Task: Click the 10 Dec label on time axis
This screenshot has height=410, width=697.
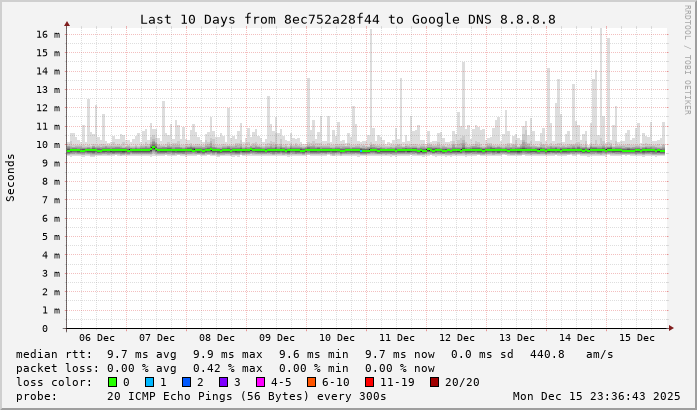Action: [x=337, y=338]
